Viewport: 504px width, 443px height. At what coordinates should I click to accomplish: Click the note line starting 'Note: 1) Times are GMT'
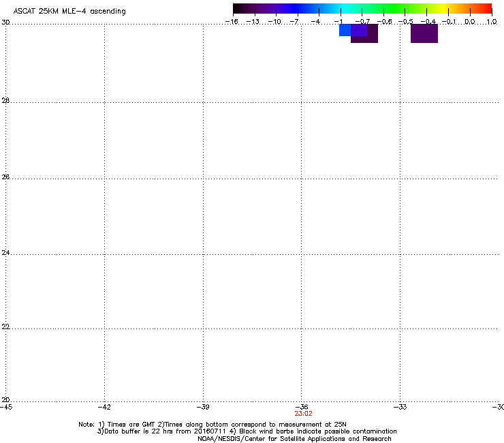212,425
